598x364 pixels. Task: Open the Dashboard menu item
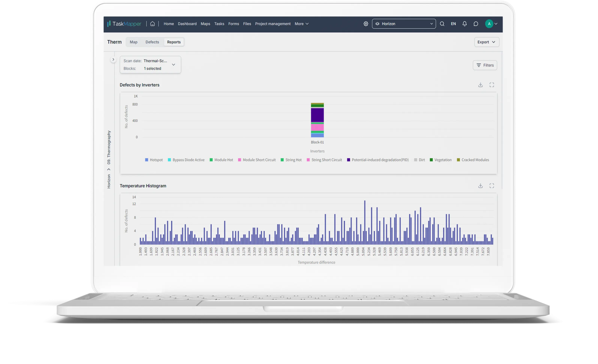click(x=187, y=24)
